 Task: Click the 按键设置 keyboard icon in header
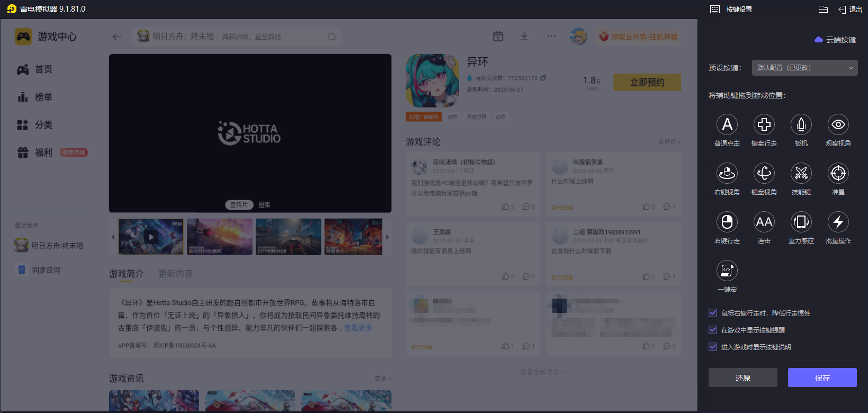coord(715,10)
